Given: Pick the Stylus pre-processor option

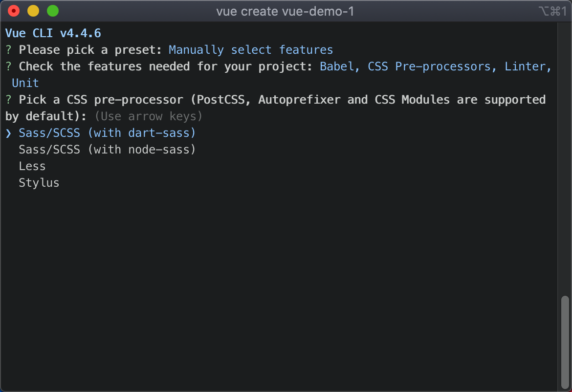Looking at the screenshot, I should click(39, 183).
